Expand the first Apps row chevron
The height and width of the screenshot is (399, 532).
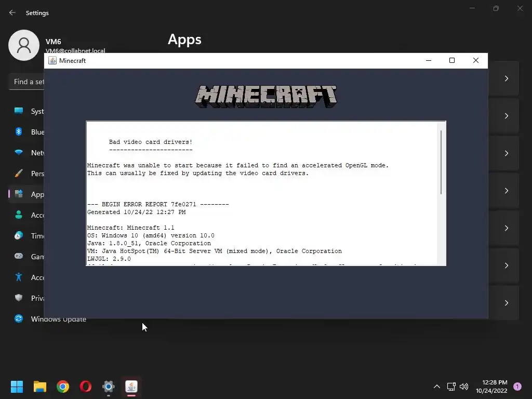tap(506, 78)
